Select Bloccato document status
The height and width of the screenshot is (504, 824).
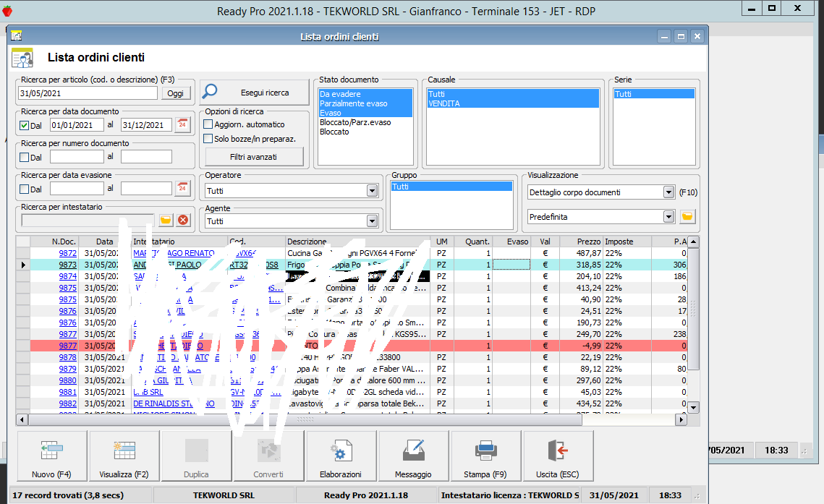[365, 132]
